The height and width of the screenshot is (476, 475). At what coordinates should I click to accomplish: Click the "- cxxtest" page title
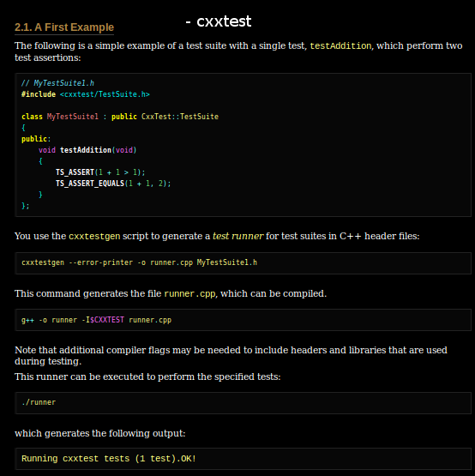219,21
